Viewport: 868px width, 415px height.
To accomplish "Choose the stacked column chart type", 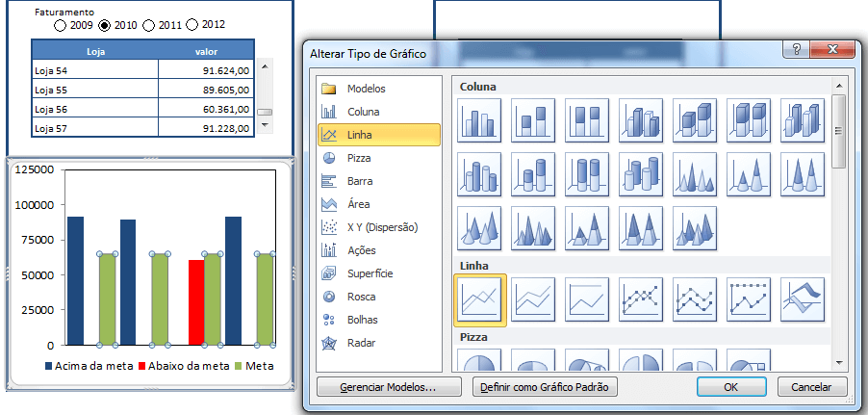I will click(533, 120).
